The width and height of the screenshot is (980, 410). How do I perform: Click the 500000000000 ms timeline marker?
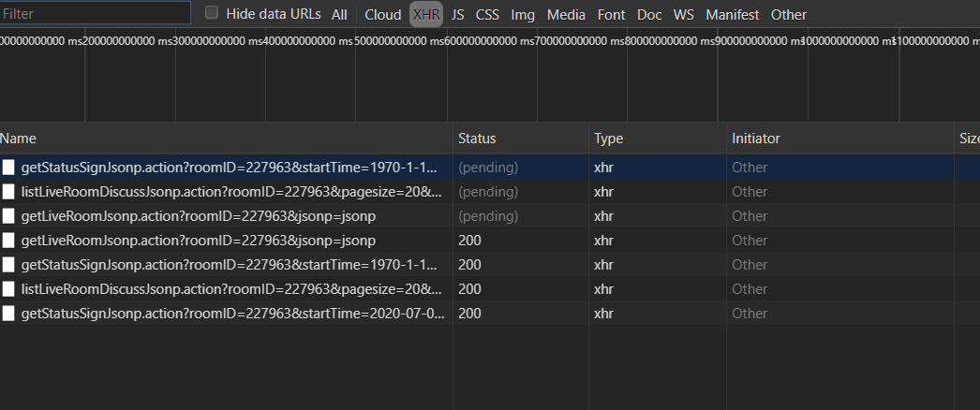[402, 41]
